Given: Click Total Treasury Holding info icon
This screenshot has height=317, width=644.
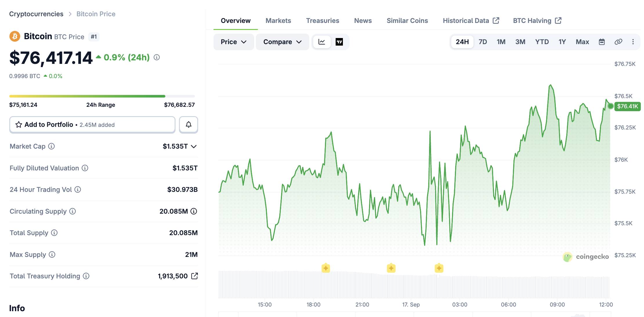Looking at the screenshot, I should (x=86, y=276).
